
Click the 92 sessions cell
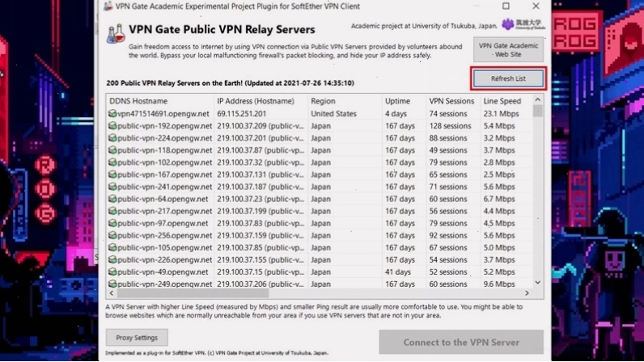point(448,235)
